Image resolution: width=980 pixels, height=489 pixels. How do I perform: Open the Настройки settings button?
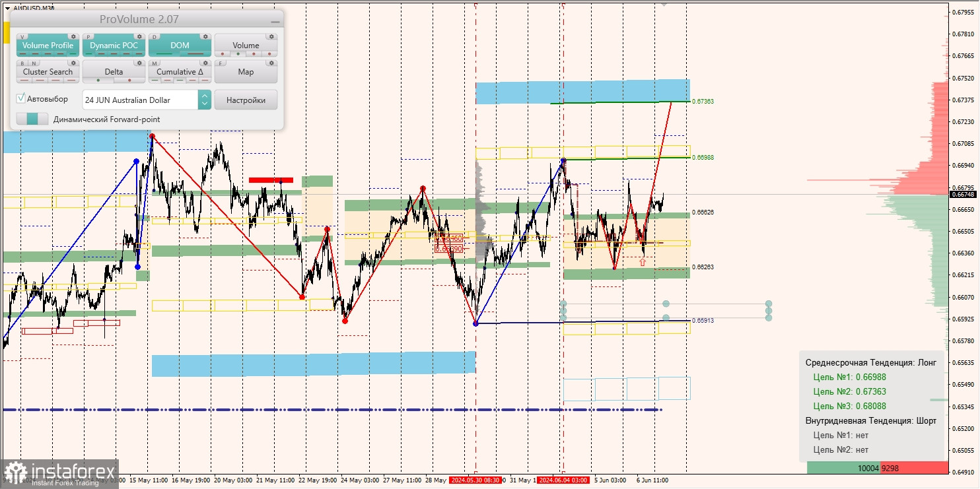coord(246,100)
